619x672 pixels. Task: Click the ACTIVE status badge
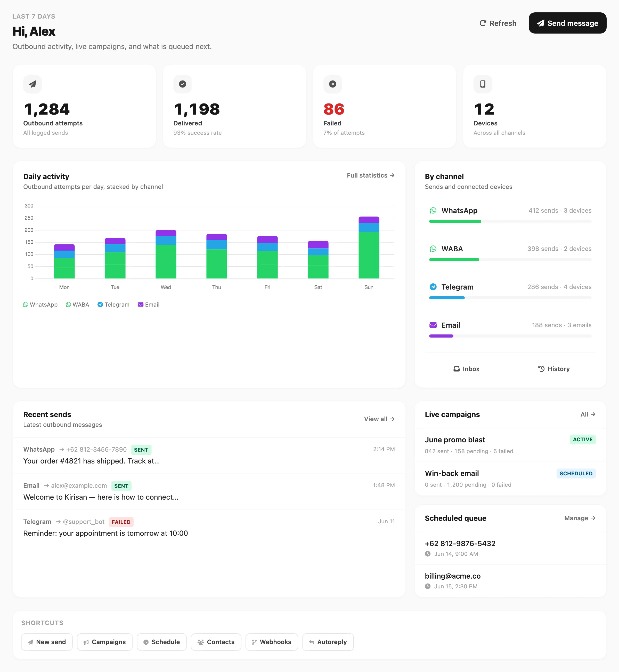pos(582,440)
